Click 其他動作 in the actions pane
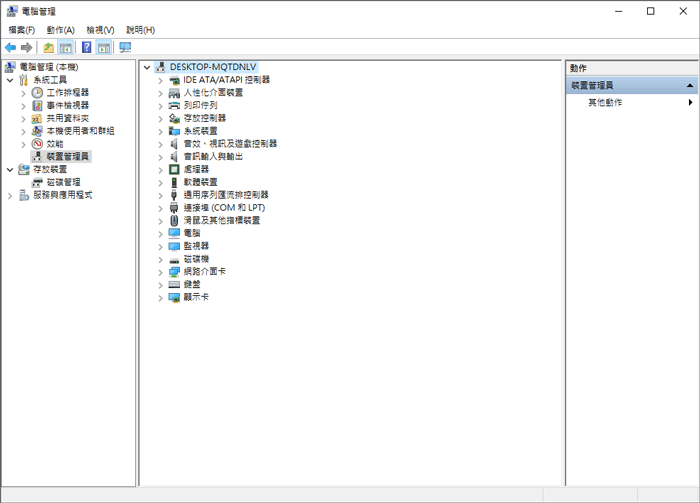The width and height of the screenshot is (700, 503). click(x=605, y=102)
